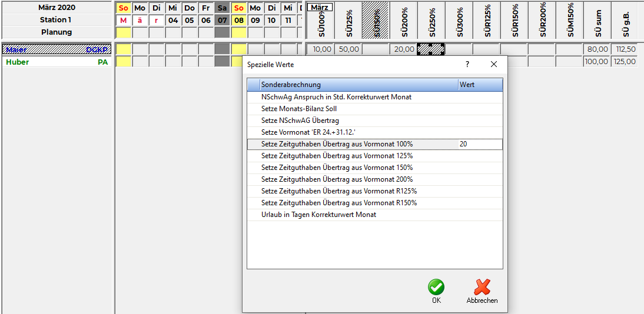Close the Spezielle Werte dialog
This screenshot has width=644, height=314.
tap(494, 64)
